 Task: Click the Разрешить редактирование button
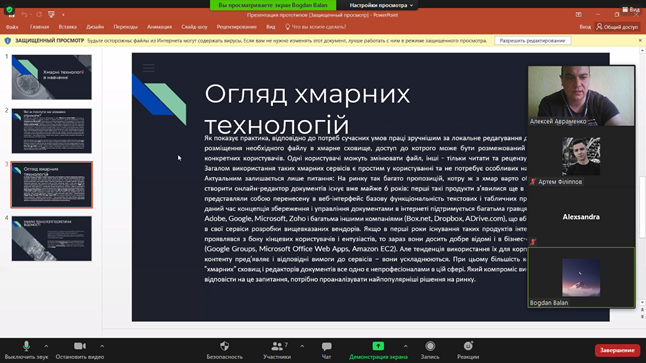point(532,40)
